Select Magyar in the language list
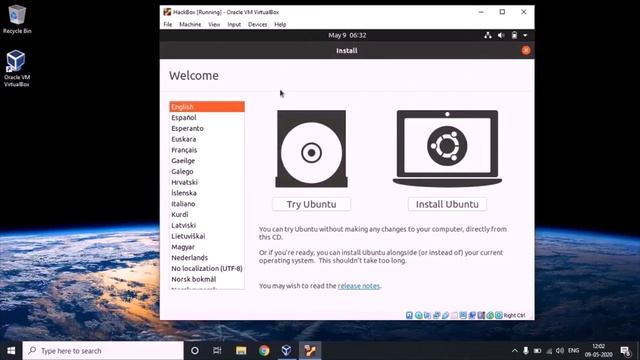This screenshot has width=640, height=360. point(207,247)
